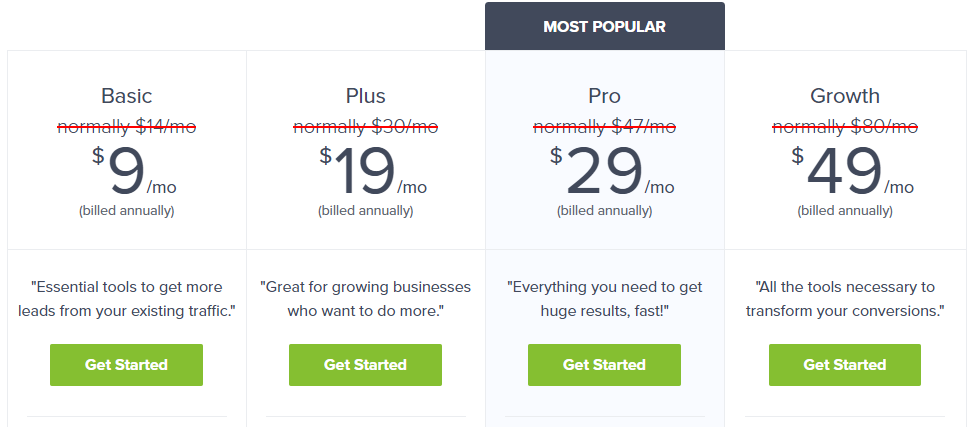This screenshot has width=973, height=427.
Task: Click the $29/mo Pro price
Action: 612,171
